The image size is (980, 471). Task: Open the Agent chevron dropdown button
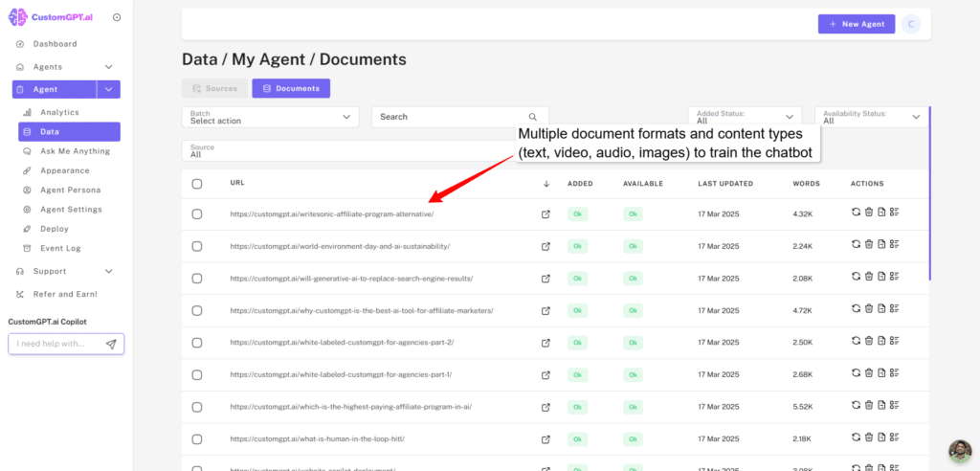(x=109, y=89)
